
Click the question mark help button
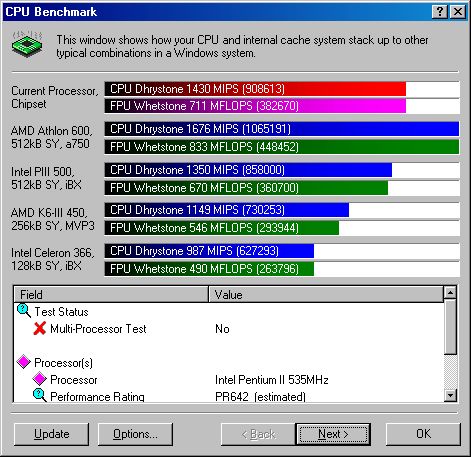point(440,12)
